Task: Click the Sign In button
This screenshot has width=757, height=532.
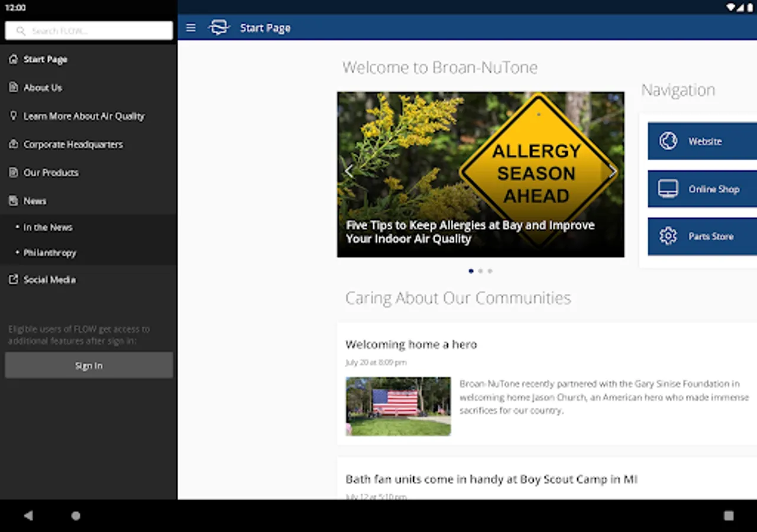Action: (x=89, y=365)
